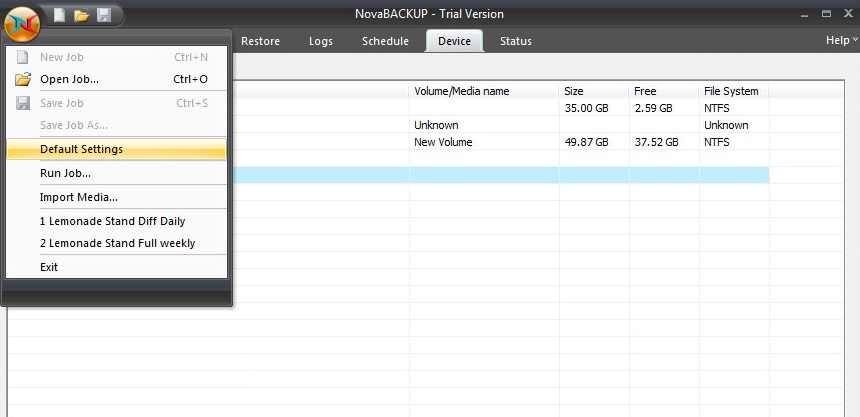The width and height of the screenshot is (860, 417).
Task: Select the Device tab
Action: click(x=455, y=41)
